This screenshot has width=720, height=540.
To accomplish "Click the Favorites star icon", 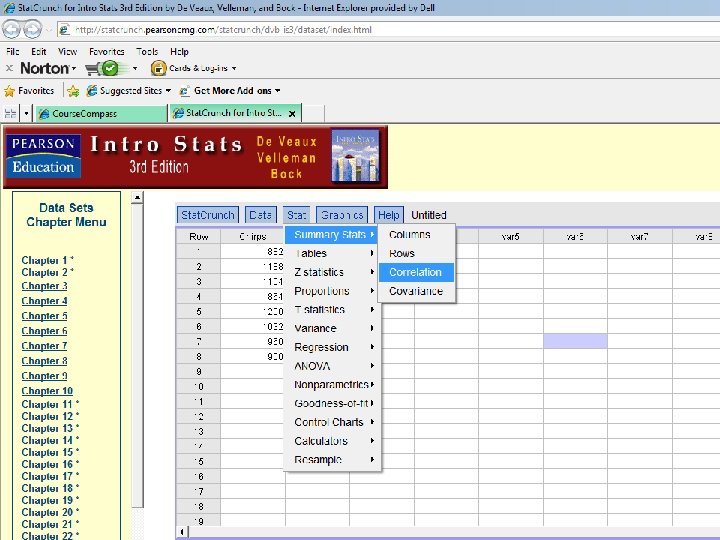I will tap(9, 91).
